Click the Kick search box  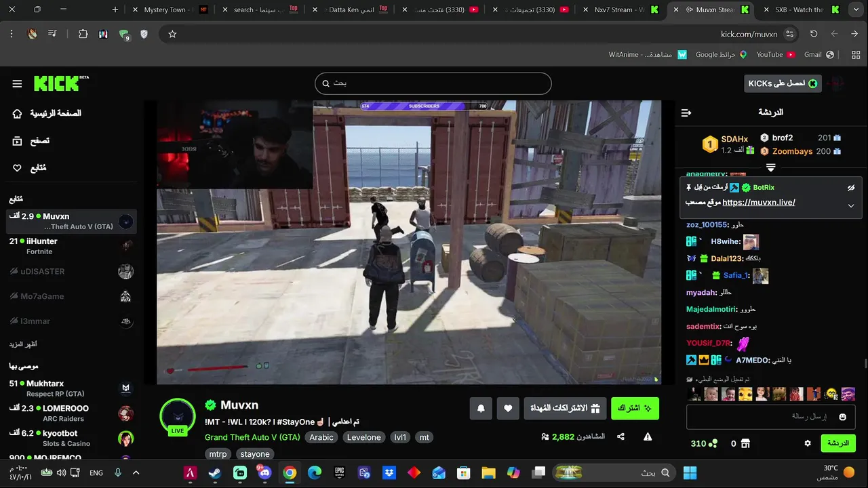point(433,83)
